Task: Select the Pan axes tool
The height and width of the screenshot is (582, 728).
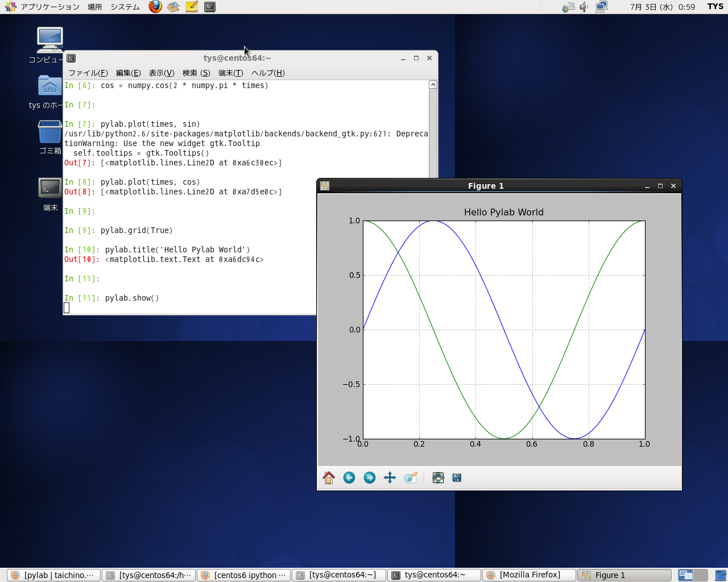Action: [390, 478]
